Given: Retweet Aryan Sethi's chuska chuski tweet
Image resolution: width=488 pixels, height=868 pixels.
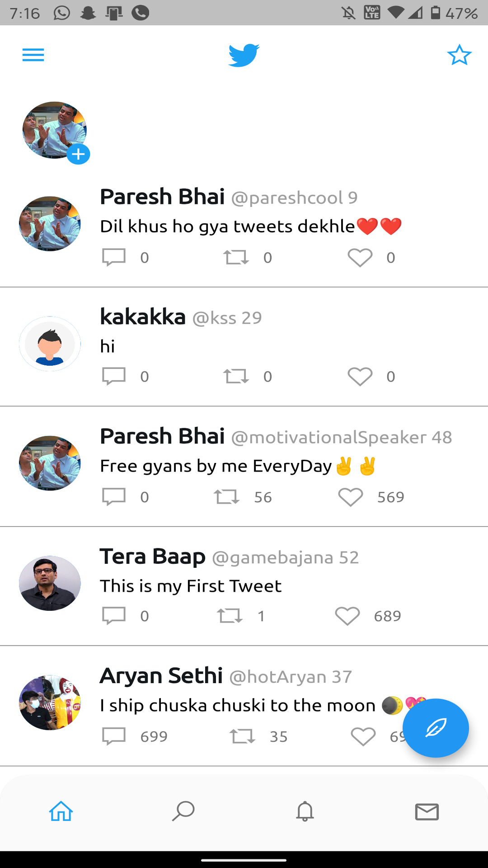Looking at the screenshot, I should pos(242,736).
